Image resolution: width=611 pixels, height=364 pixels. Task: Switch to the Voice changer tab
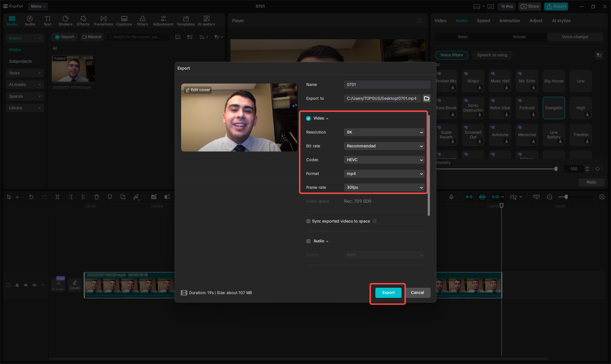click(575, 37)
